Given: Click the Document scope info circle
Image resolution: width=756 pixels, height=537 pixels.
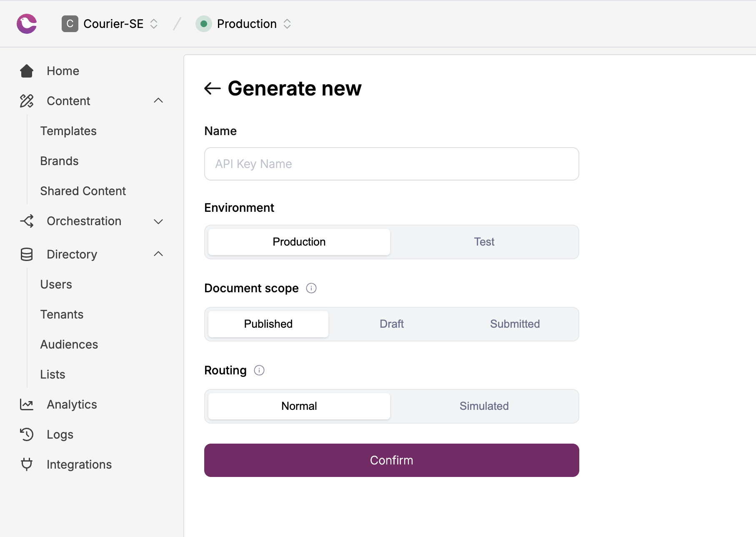Looking at the screenshot, I should 311,288.
